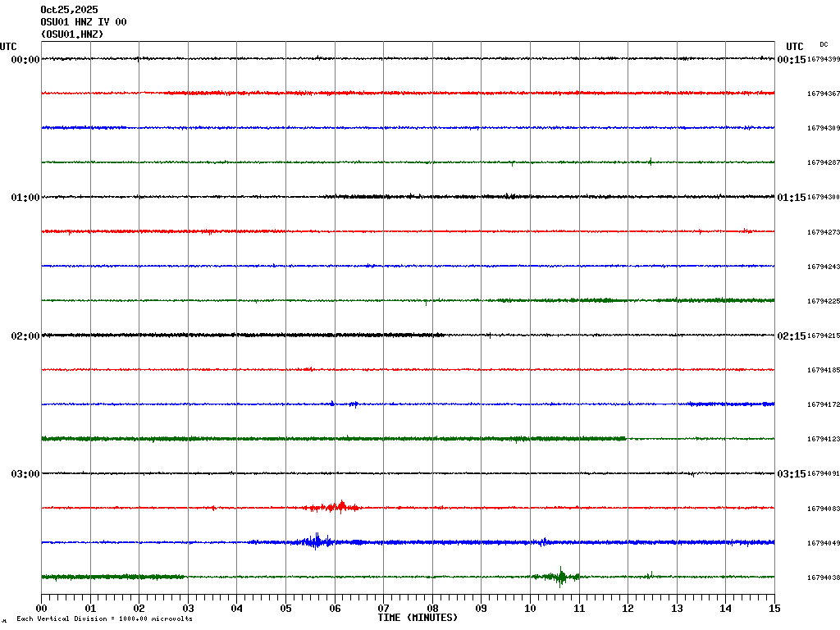840x630 pixels.
Task: Click the 00 minute tick label on x-axis
Action: tap(42, 609)
